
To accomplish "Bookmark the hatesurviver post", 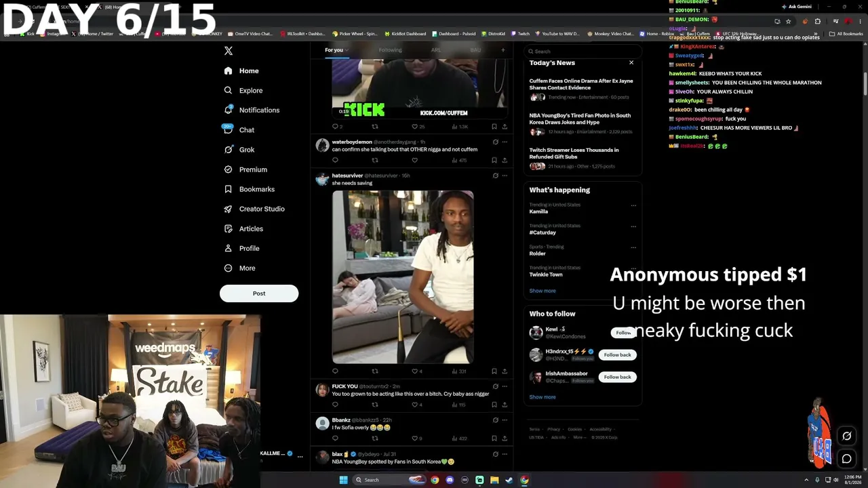I will click(494, 371).
